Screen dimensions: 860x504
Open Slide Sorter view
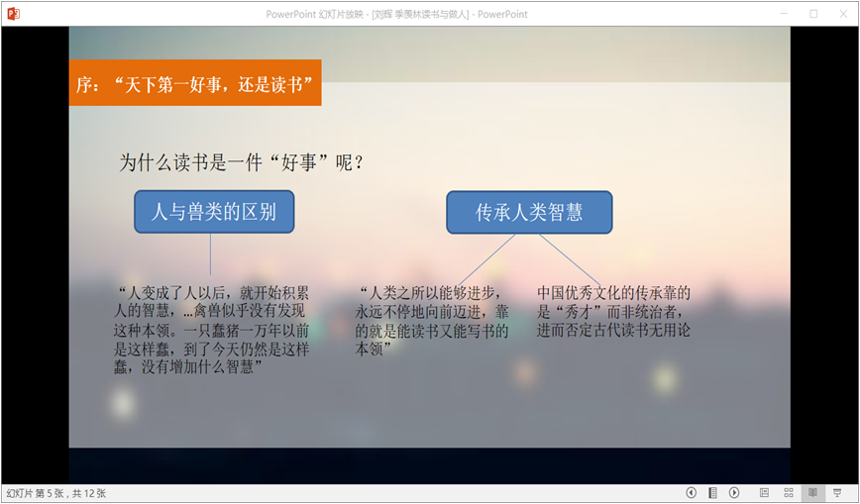789,492
